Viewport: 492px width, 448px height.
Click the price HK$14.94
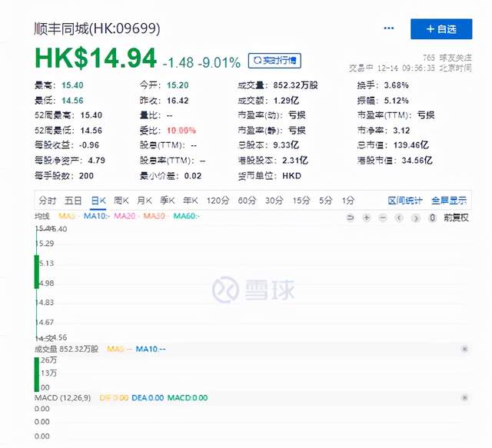pyautogui.click(x=95, y=58)
